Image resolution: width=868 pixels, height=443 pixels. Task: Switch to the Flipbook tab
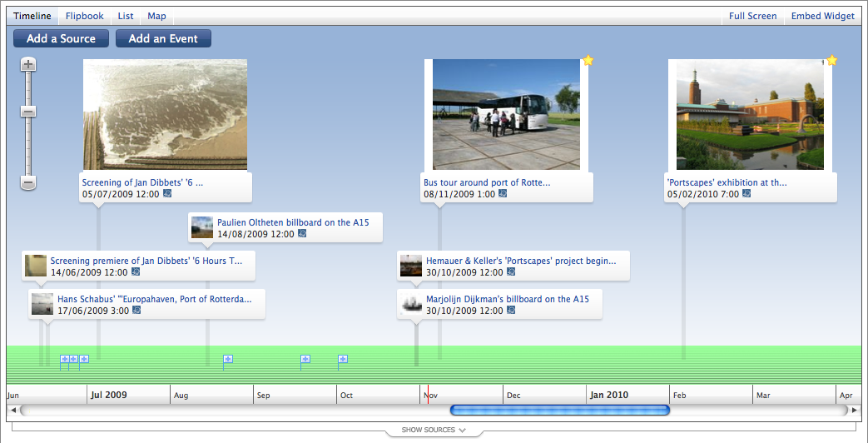click(85, 16)
